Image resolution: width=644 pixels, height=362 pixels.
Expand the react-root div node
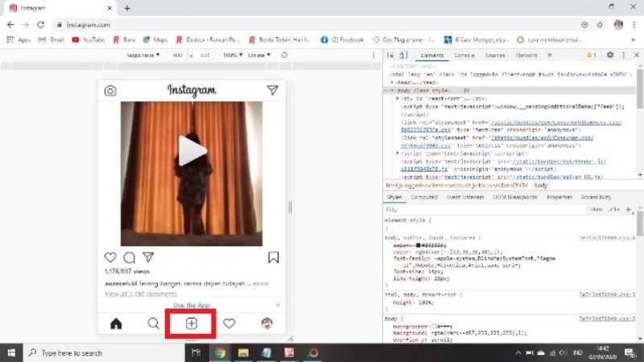pyautogui.click(x=397, y=98)
